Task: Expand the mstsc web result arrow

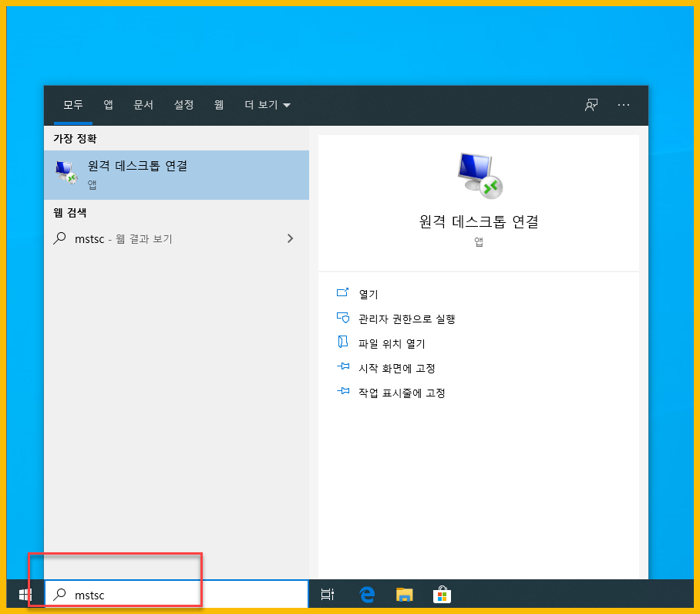Action: click(x=290, y=238)
